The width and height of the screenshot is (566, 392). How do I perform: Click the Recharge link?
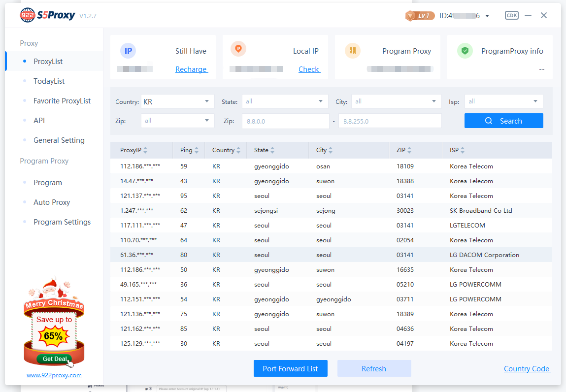(x=191, y=69)
